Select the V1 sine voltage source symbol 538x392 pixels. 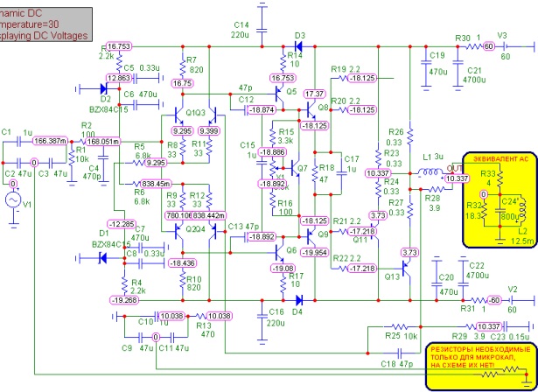tap(13, 200)
